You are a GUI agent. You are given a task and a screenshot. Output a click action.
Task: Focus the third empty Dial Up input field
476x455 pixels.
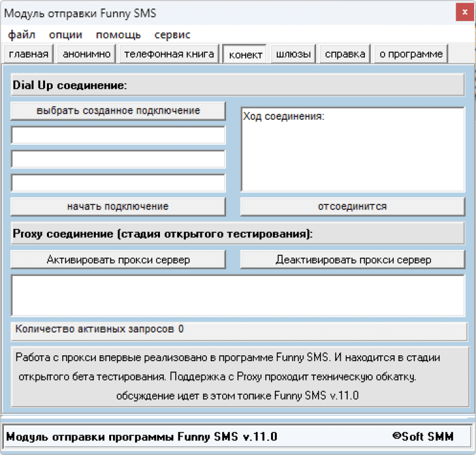118,183
